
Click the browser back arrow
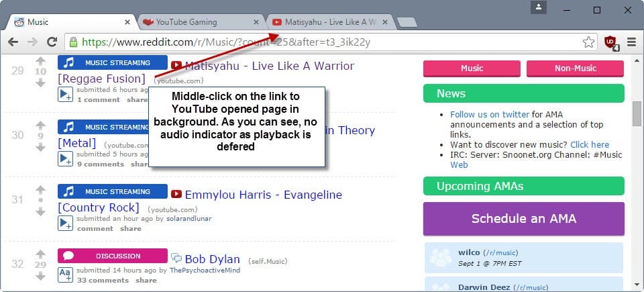[x=13, y=42]
